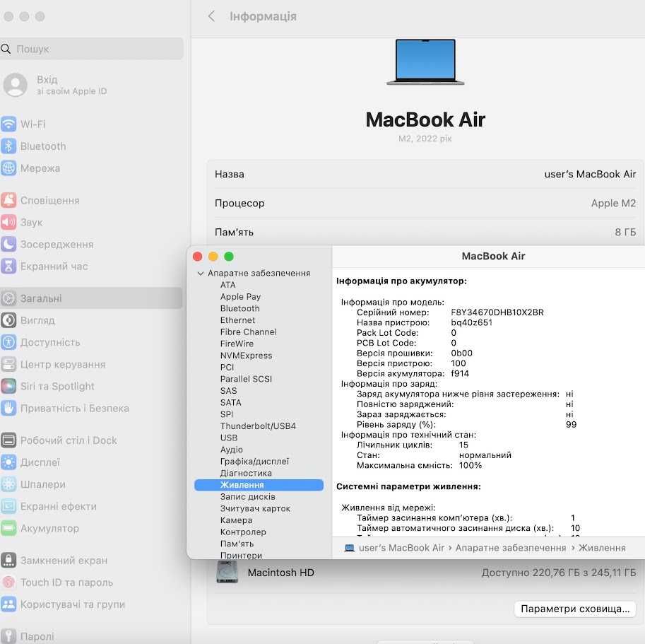Select Контролер tree item
Screen dimensions: 645x644
click(243, 532)
